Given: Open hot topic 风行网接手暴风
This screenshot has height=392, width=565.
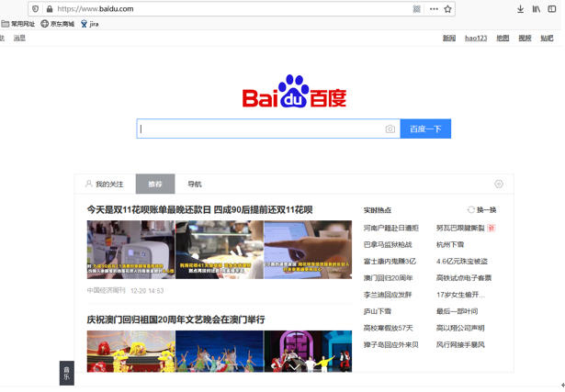Looking at the screenshot, I should coord(460,344).
